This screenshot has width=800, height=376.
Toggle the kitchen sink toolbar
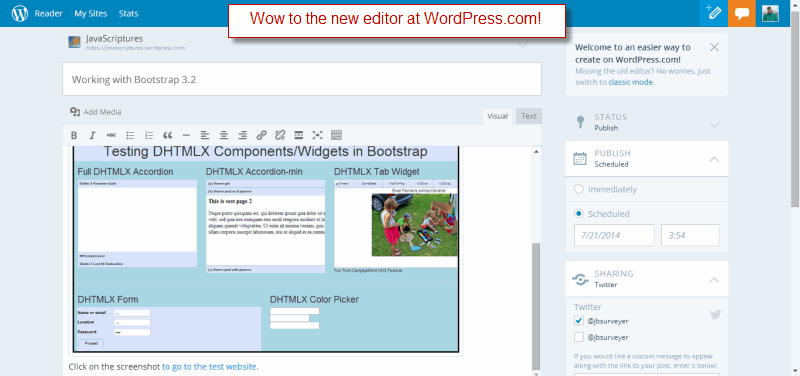[336, 135]
